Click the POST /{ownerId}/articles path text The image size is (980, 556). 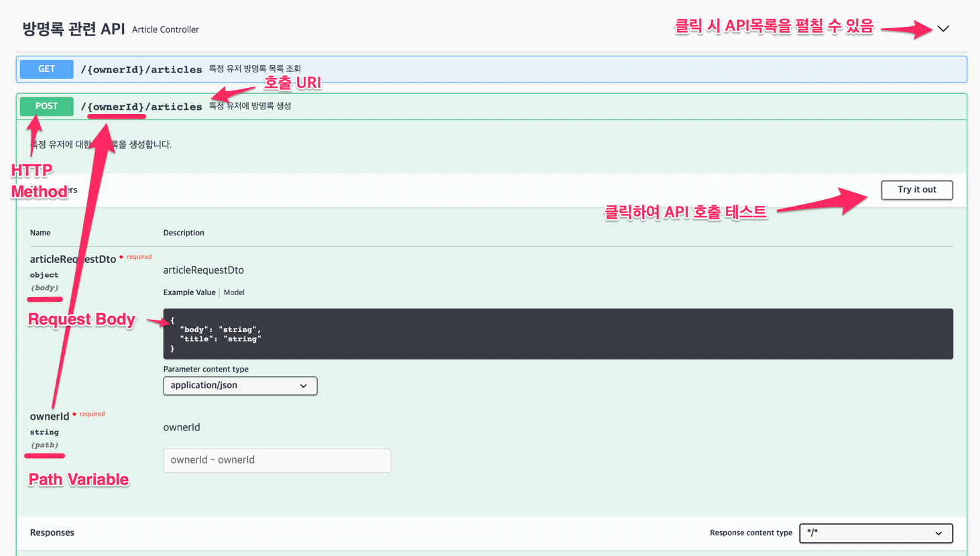[141, 107]
